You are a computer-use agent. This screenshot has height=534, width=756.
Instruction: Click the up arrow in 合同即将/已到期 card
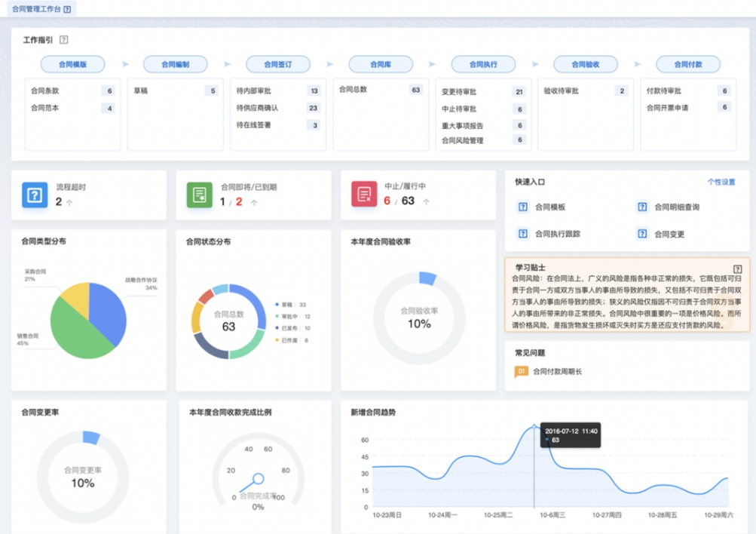(254, 203)
